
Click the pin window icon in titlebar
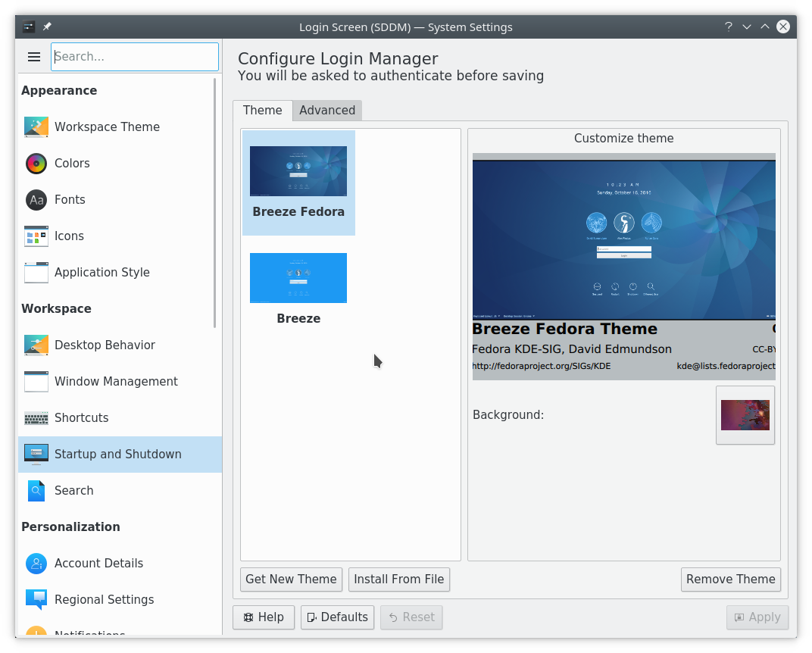(47, 27)
